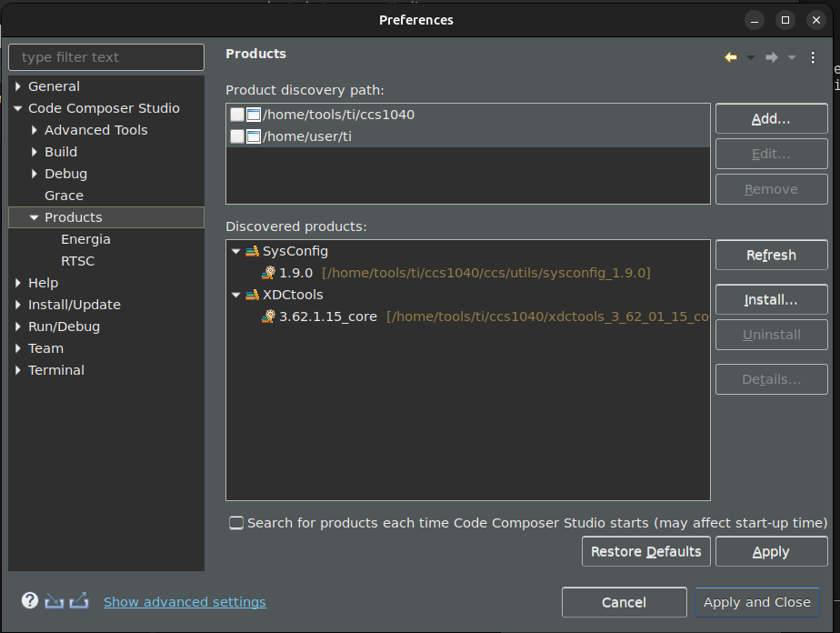
Task: Click the Install... button
Action: click(x=772, y=299)
